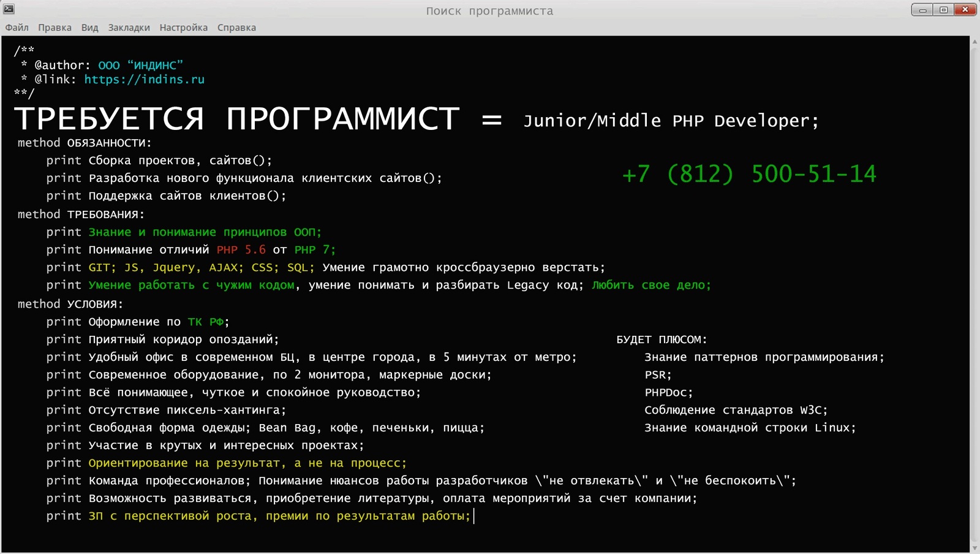
Task: Open the Закладки menu
Action: coord(129,28)
